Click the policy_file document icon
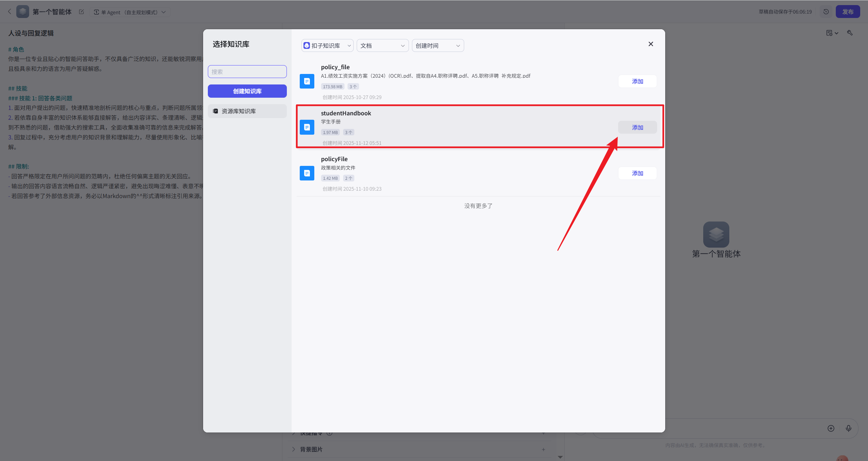This screenshot has width=868, height=461. click(307, 81)
